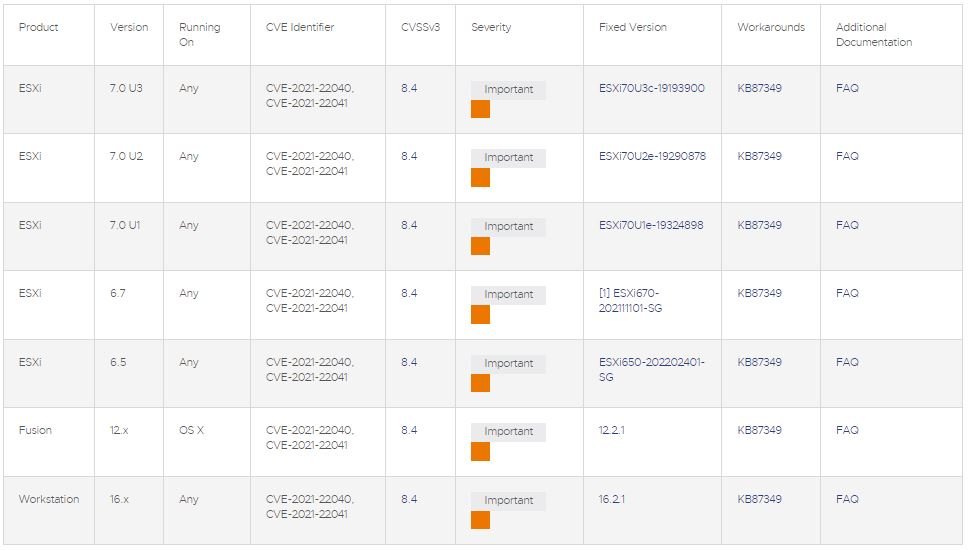Click version cell 7.0 U2
Screen dimensions: 969x550
[126, 156]
